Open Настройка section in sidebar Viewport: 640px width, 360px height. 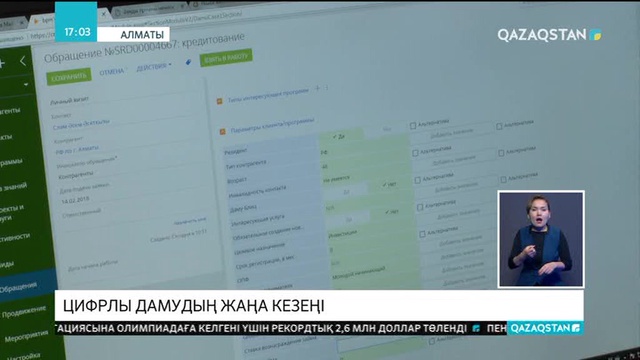(x=24, y=356)
